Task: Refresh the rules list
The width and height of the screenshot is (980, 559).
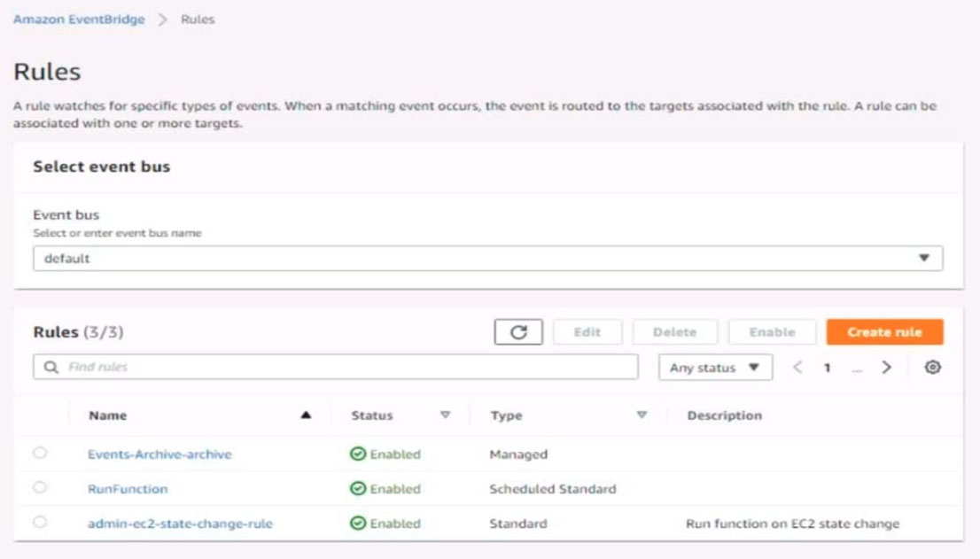Action: tap(518, 332)
